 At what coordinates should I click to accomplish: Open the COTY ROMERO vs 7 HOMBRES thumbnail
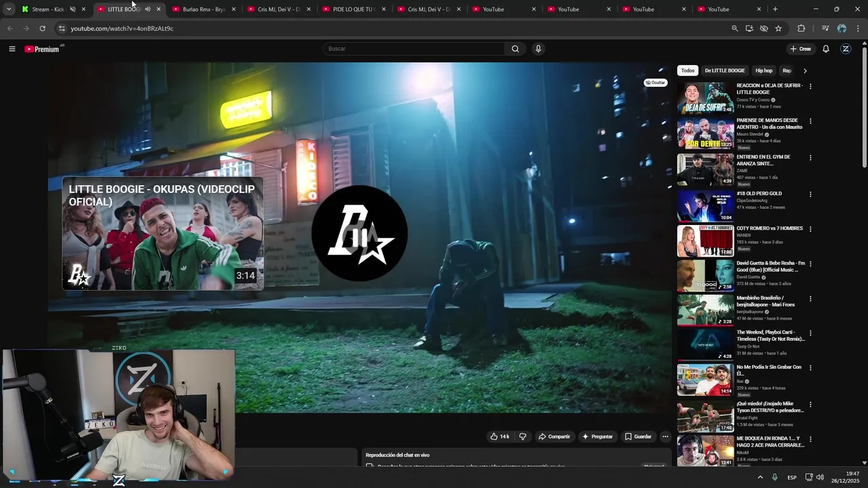(705, 241)
